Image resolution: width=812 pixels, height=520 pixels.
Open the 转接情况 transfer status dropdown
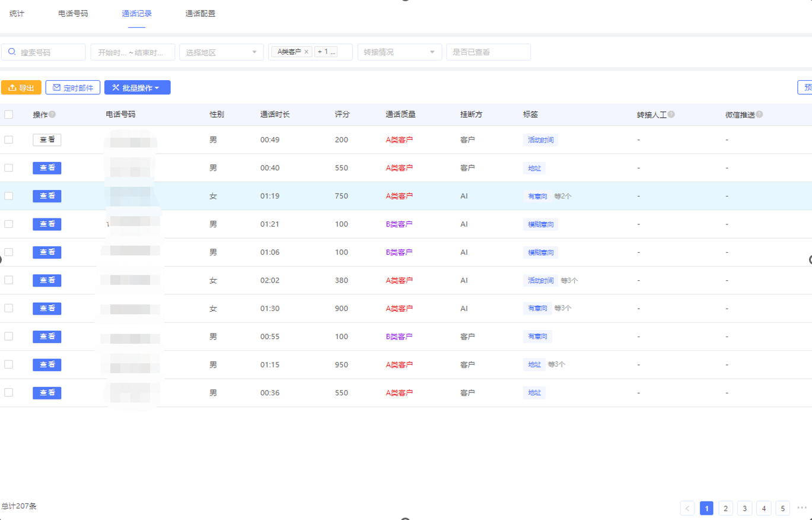[x=399, y=52]
